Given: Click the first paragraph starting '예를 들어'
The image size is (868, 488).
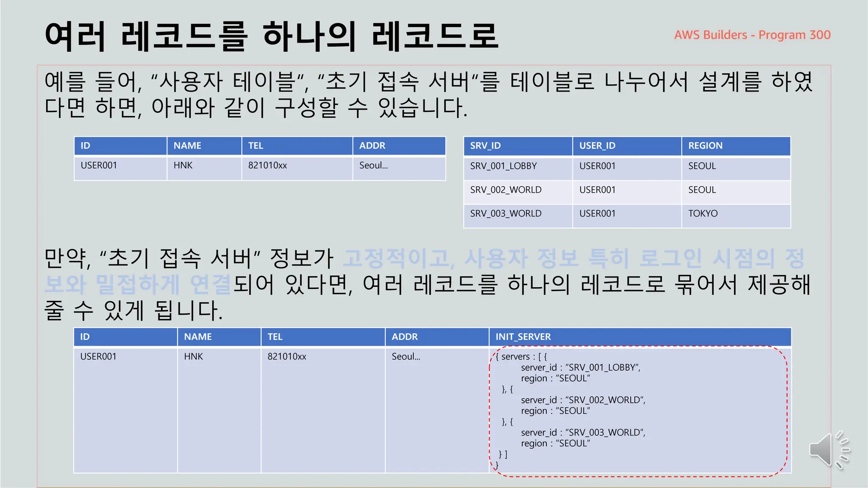Looking at the screenshot, I should (x=428, y=94).
